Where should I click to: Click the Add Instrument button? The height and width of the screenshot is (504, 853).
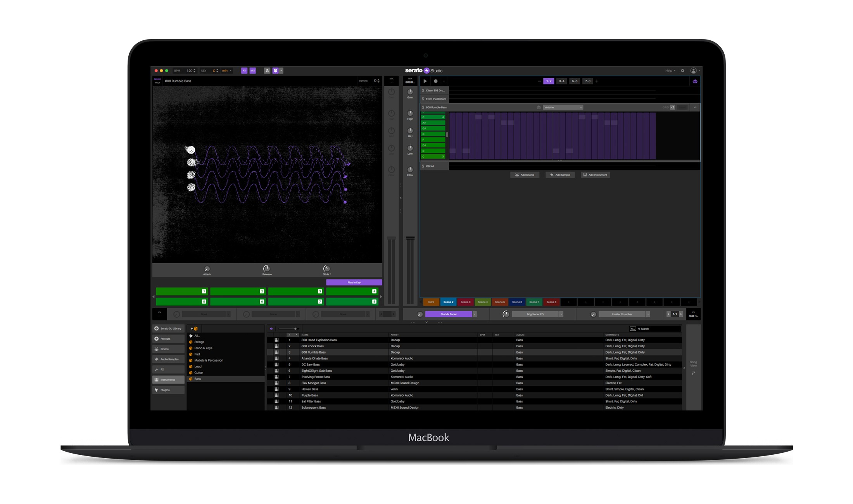coord(595,175)
